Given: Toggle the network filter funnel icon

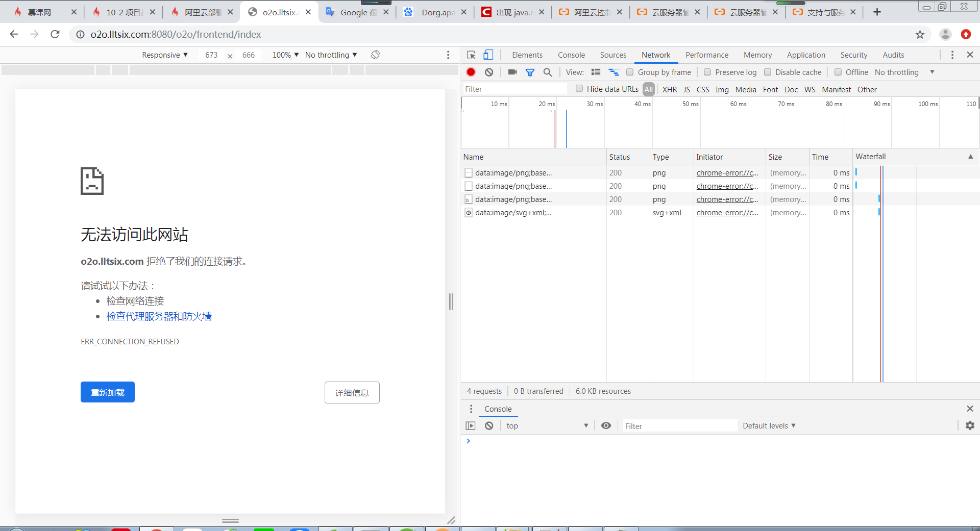Looking at the screenshot, I should coord(530,72).
